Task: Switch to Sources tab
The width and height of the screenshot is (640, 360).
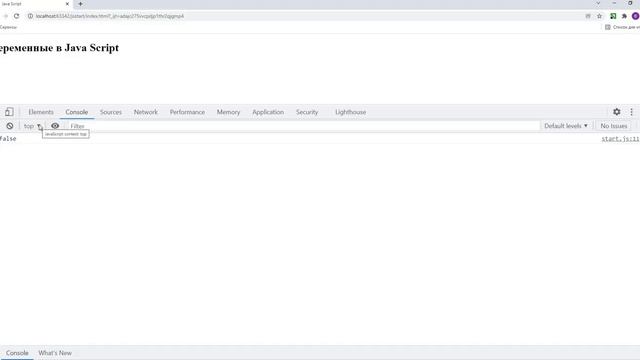Action: point(111,112)
